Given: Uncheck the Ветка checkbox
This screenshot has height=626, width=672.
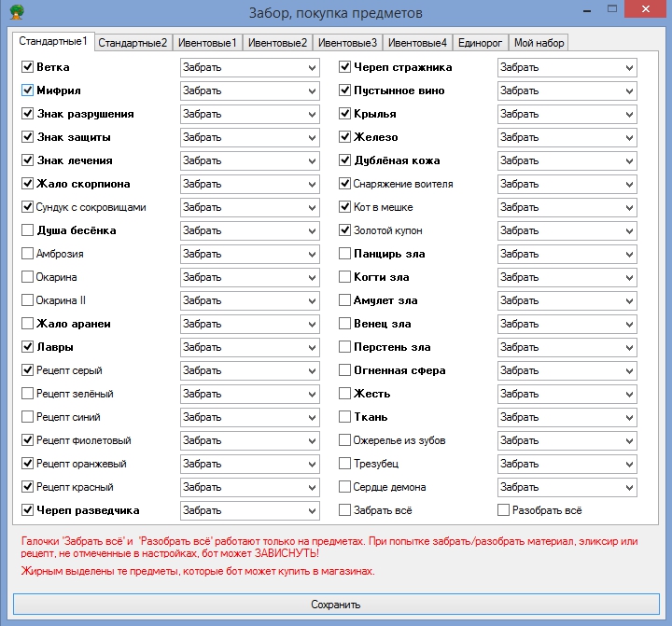Looking at the screenshot, I should point(28,67).
